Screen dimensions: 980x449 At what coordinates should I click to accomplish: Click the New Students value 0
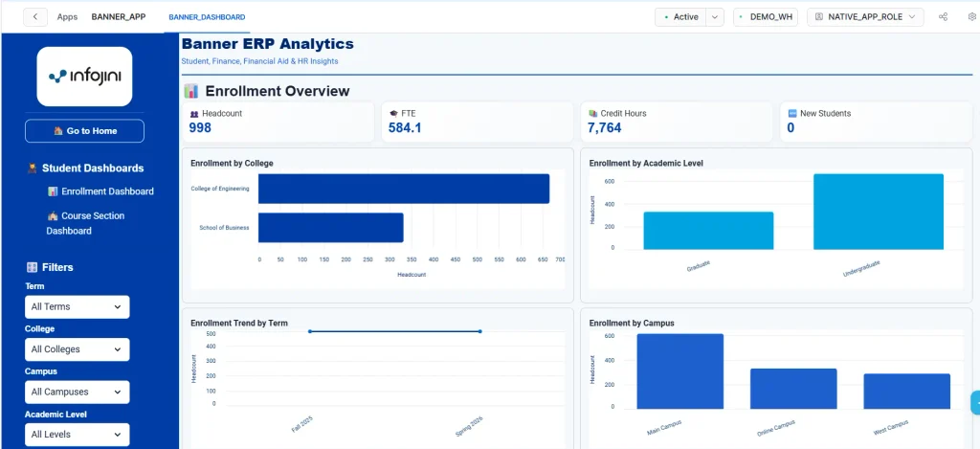pos(791,128)
